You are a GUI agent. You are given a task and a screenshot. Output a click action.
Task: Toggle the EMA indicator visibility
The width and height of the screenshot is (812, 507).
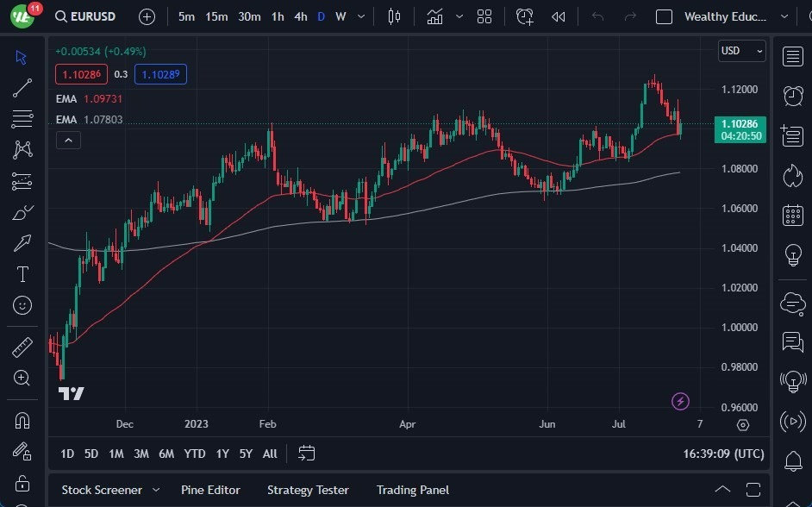click(66, 99)
